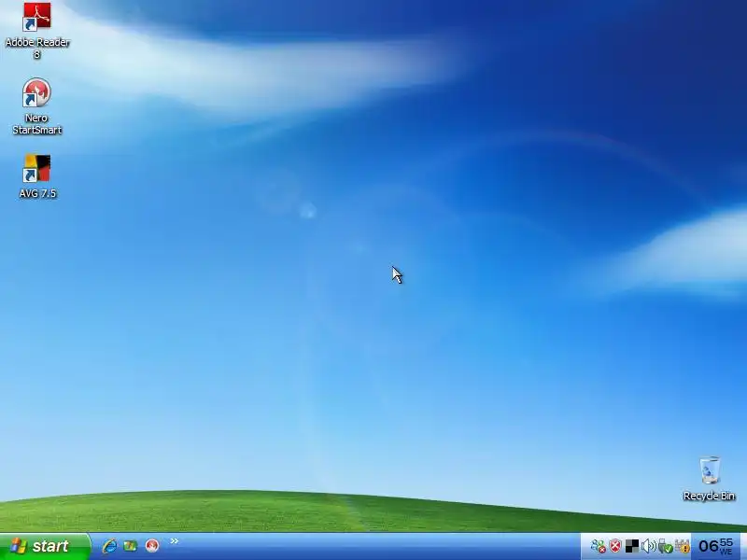Click the black-and-gray checkered tray icon
Viewport: 747px width, 560px height.
[632, 546]
